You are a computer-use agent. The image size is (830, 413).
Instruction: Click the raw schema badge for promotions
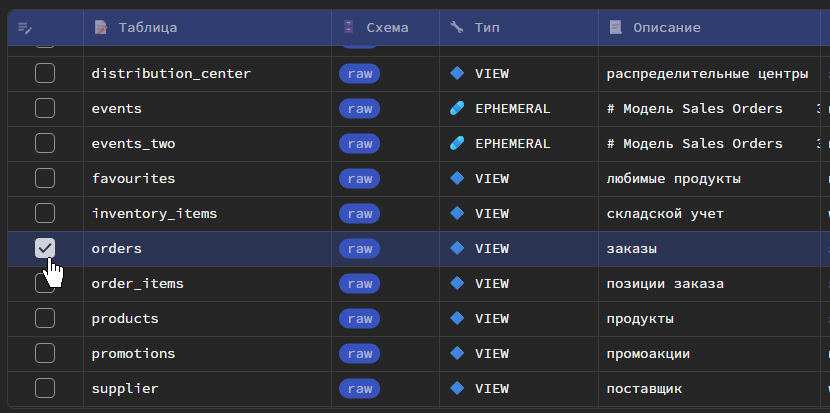[x=360, y=353]
